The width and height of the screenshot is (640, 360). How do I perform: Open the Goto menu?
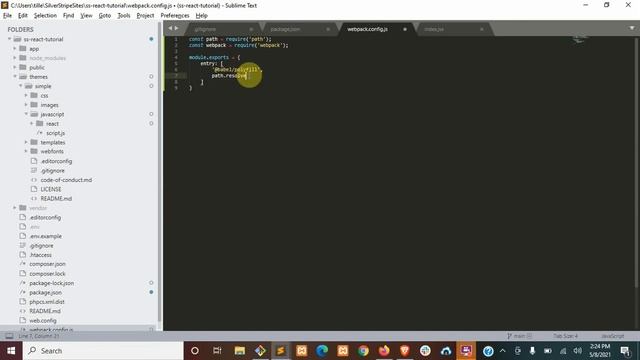click(104, 16)
